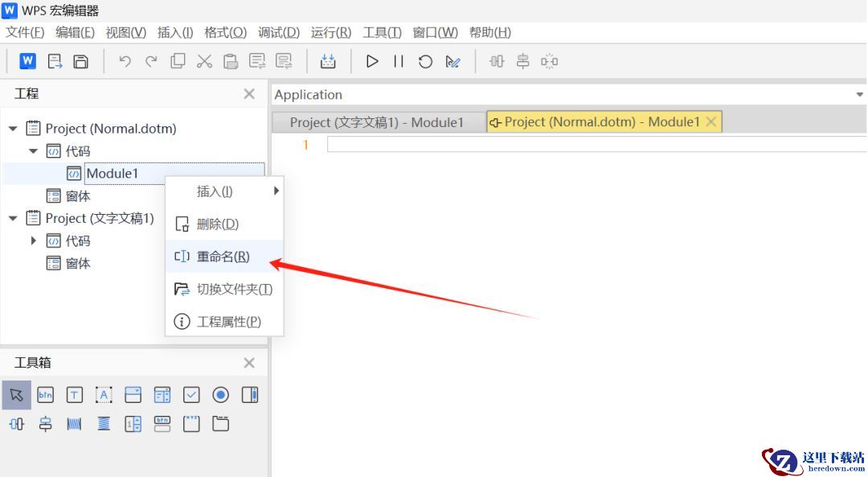This screenshot has height=477, width=868.
Task: Choose the vertical layout control in toolbox second row
Action: click(x=45, y=424)
